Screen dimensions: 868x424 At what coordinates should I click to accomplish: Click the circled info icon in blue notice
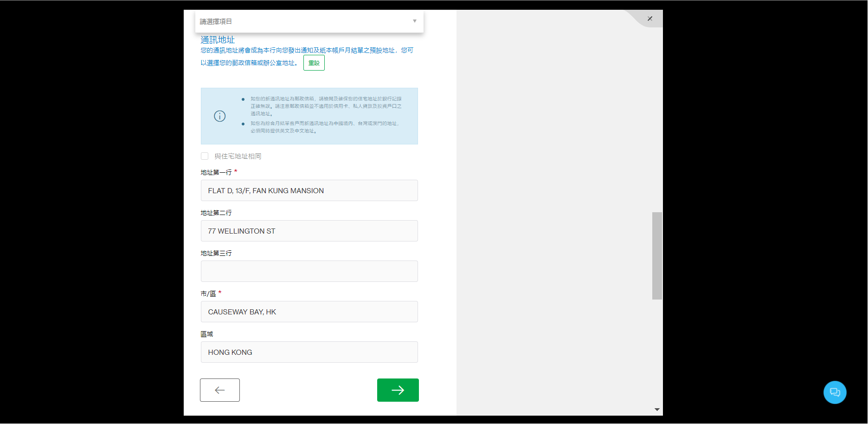(220, 116)
